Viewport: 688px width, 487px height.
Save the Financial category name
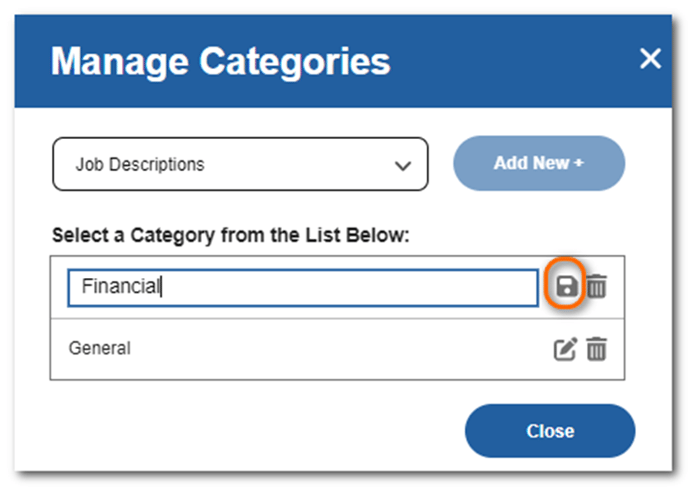pyautogui.click(x=566, y=287)
